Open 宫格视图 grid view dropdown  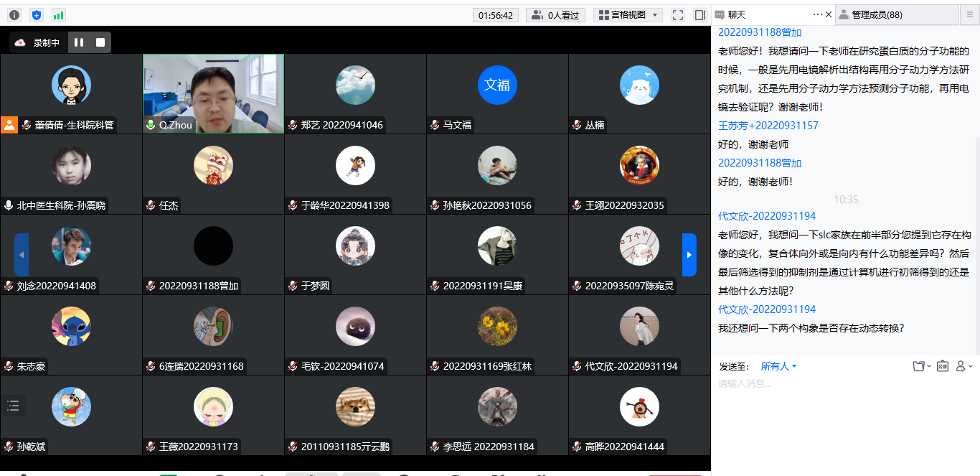coord(627,15)
